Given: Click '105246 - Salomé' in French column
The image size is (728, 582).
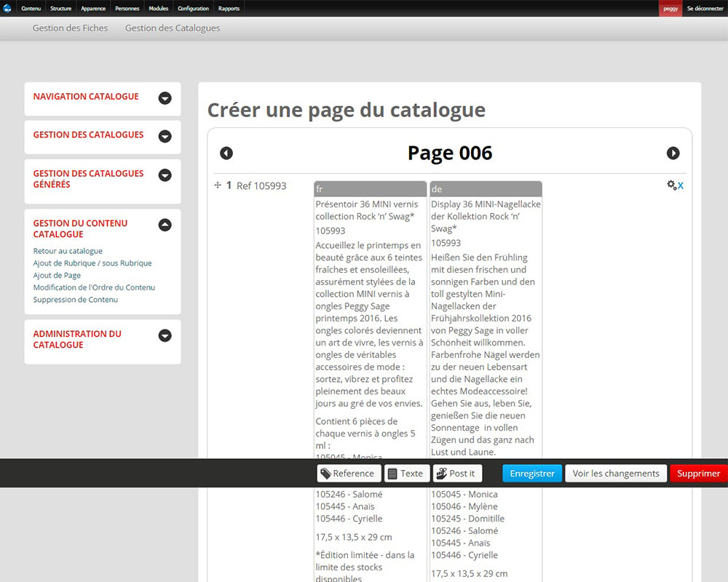Looking at the screenshot, I should pos(349,494).
